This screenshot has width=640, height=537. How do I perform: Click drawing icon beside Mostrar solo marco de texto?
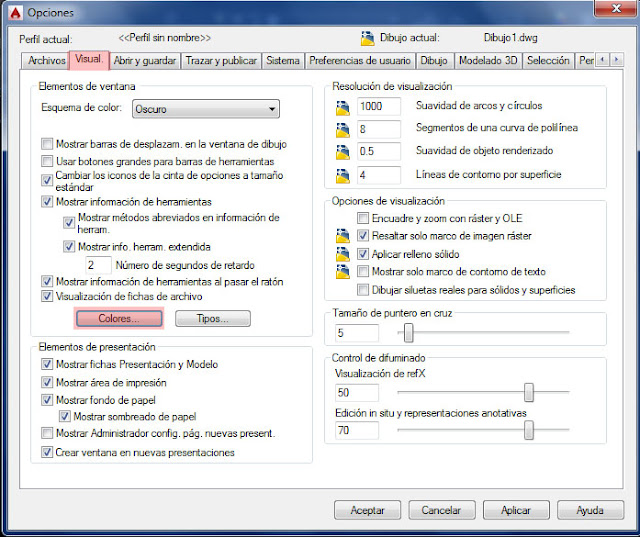coord(342,271)
